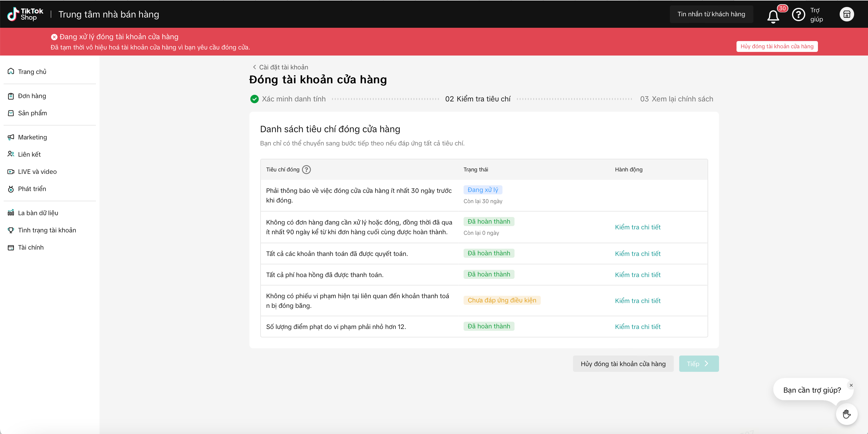Image resolution: width=868 pixels, height=434 pixels.
Task: Open Tài chính in the sidebar
Action: click(x=30, y=247)
